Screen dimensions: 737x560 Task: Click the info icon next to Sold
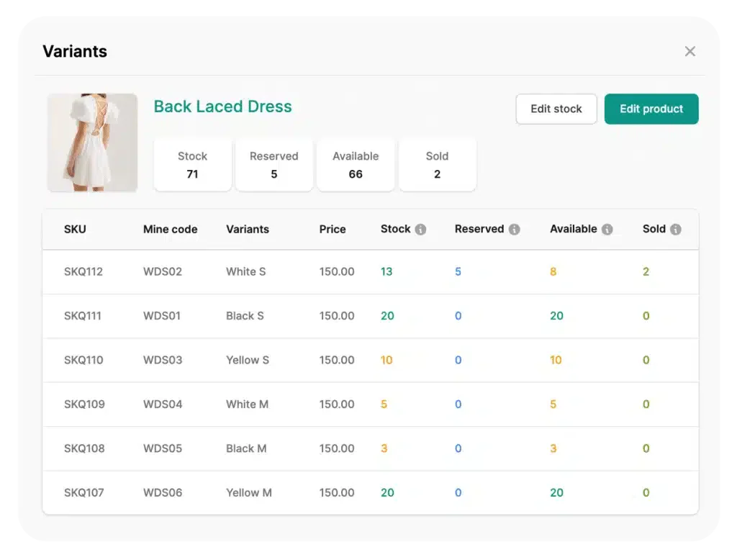[675, 230]
